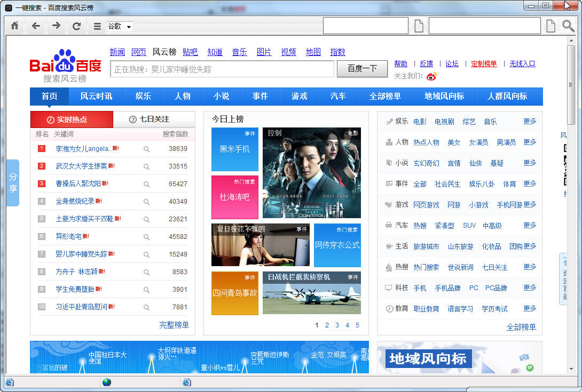Screen dimensions: 582x392
Task: Open the 地域风向标 navigation item
Action: point(444,97)
